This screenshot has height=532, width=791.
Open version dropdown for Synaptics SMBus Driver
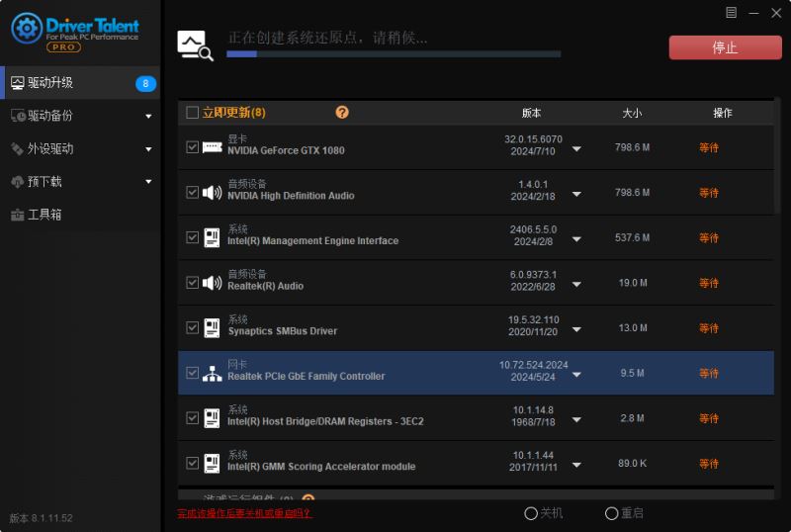click(576, 329)
